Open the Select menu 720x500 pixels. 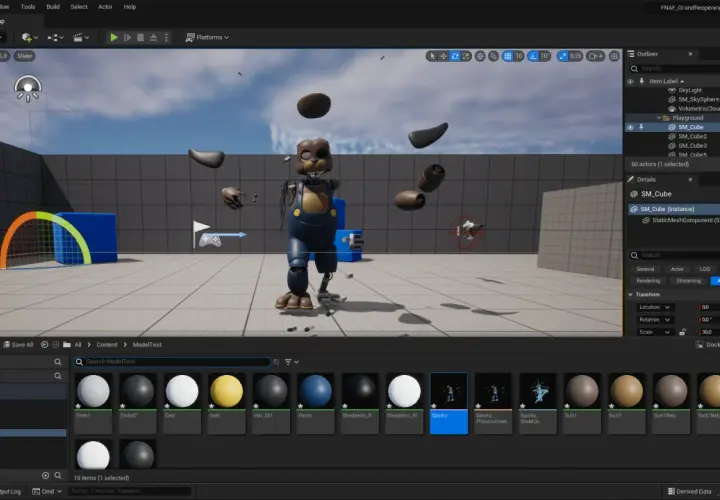pos(79,7)
